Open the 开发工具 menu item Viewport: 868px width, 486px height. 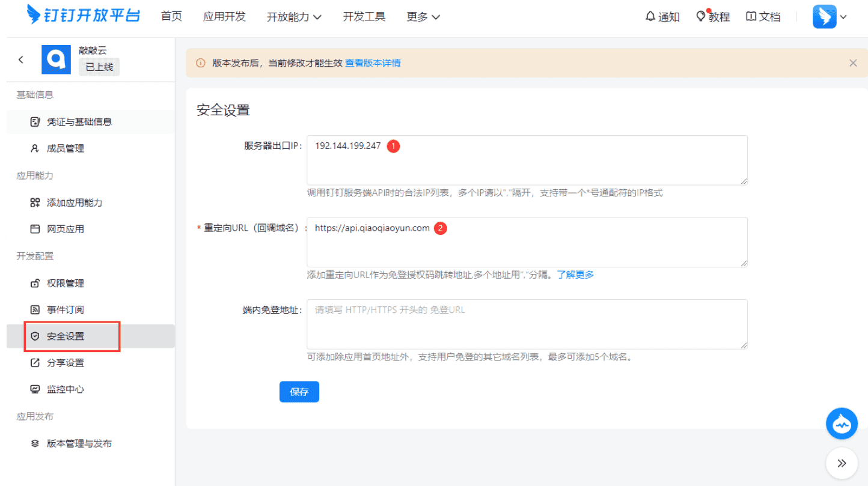(x=363, y=17)
